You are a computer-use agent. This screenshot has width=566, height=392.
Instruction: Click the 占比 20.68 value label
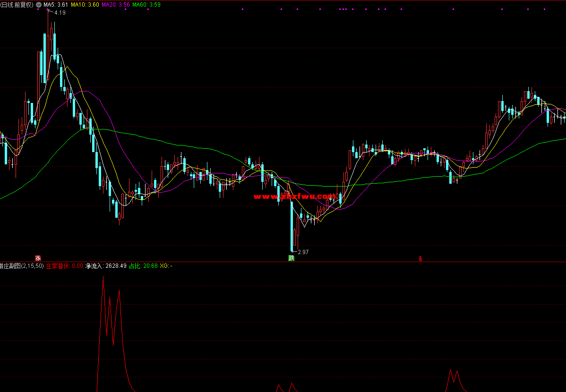click(144, 266)
